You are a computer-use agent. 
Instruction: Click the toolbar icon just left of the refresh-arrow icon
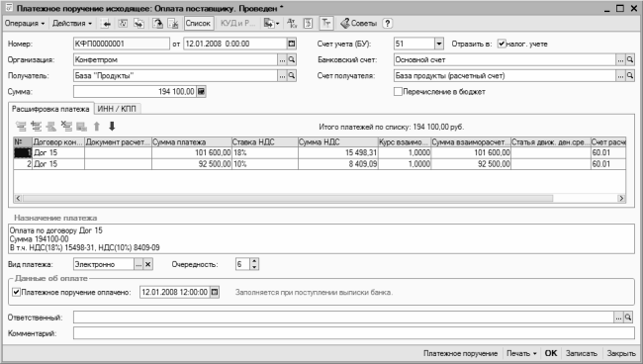point(139,24)
